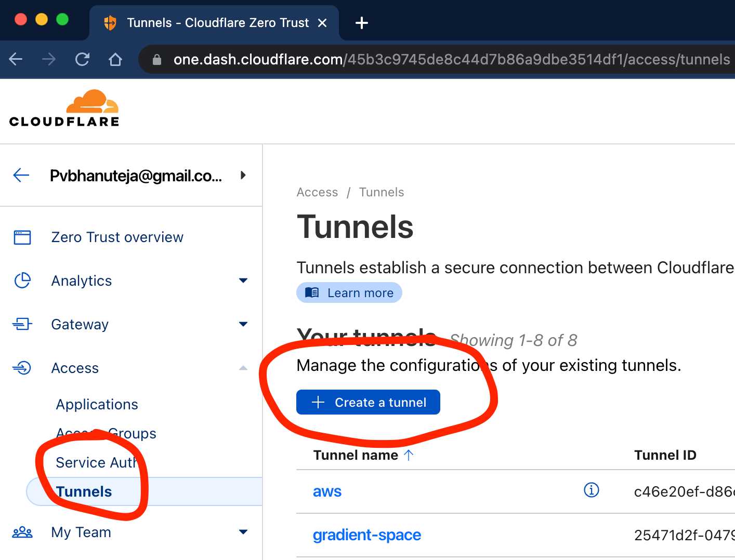This screenshot has width=735, height=560.
Task: Click the Tunnel name column header
Action: pos(356,455)
